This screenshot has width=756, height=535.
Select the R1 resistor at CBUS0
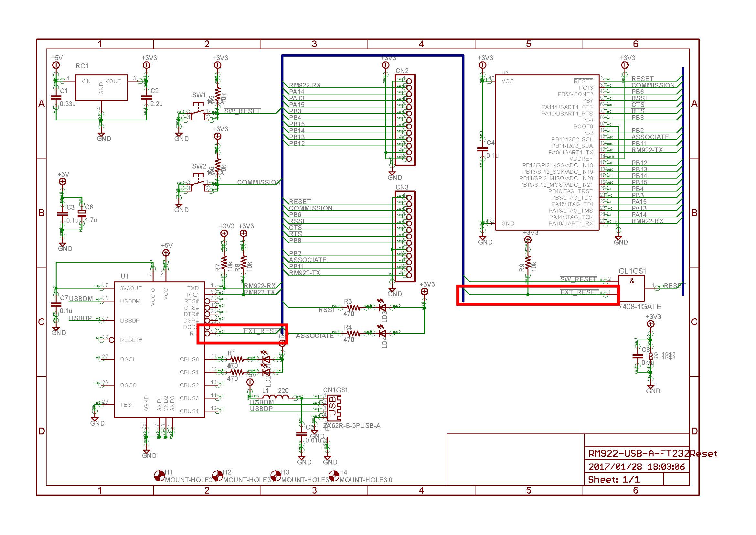click(237, 359)
